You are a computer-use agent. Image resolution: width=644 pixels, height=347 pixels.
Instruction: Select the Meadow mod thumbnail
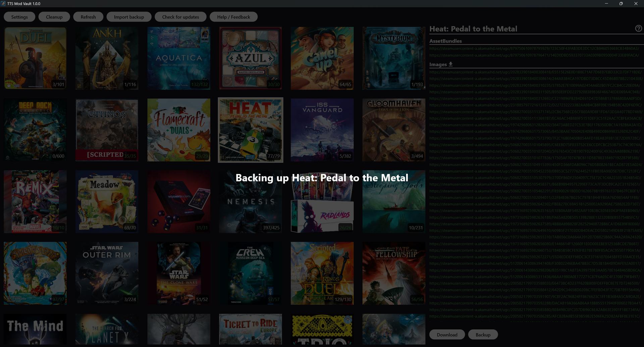point(107,201)
